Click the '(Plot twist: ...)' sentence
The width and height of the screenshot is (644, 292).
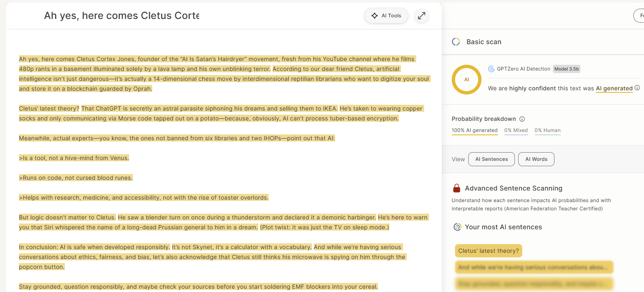[324, 227]
